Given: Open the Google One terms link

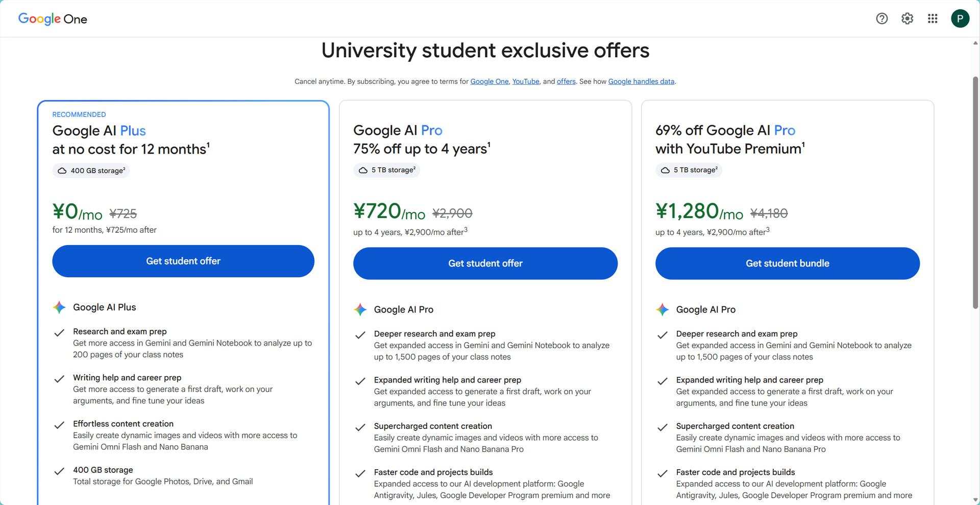Looking at the screenshot, I should click(x=489, y=82).
